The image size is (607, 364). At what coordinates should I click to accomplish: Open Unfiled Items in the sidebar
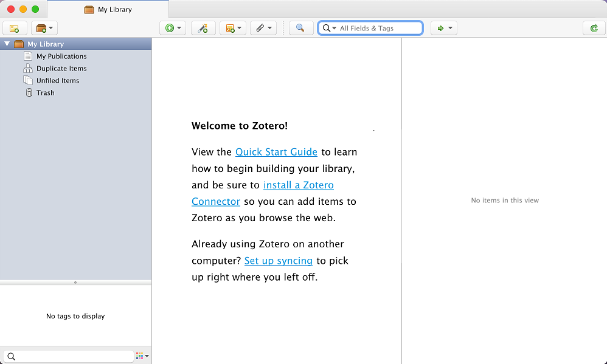pyautogui.click(x=57, y=80)
